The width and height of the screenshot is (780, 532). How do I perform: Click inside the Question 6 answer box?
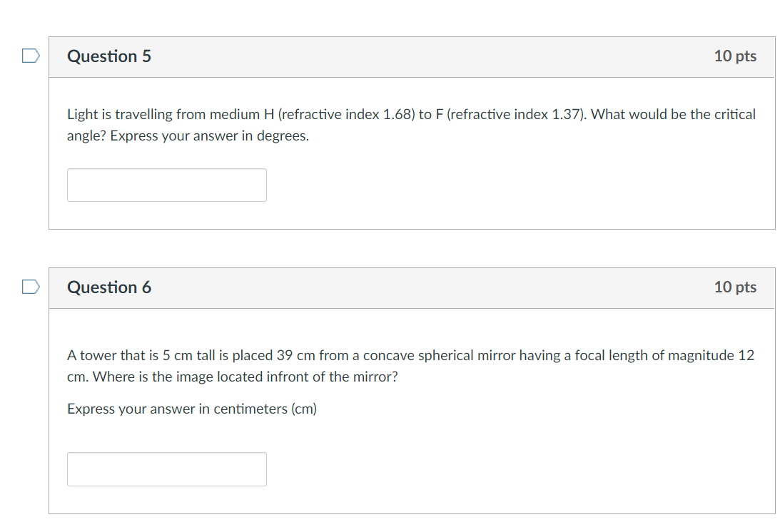pos(166,469)
